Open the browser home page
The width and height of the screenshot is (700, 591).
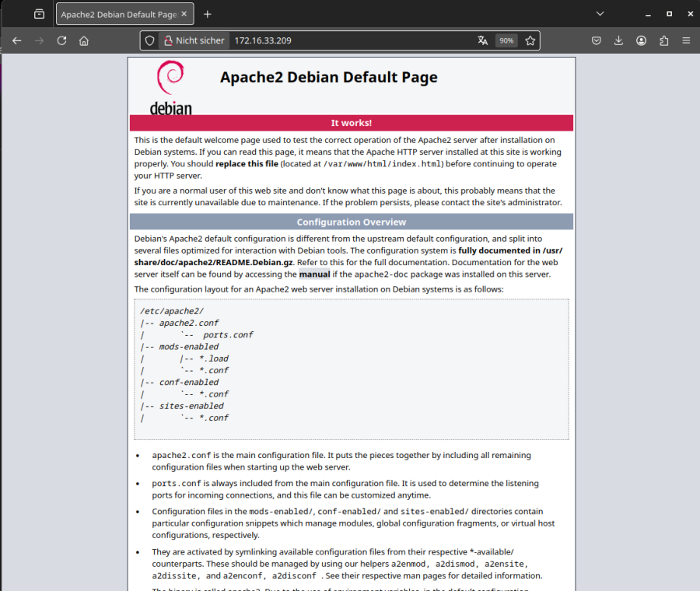pos(84,40)
